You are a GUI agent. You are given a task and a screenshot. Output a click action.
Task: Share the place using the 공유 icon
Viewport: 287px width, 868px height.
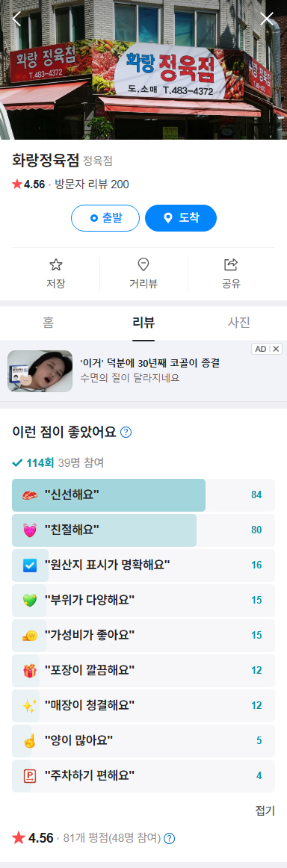[230, 274]
